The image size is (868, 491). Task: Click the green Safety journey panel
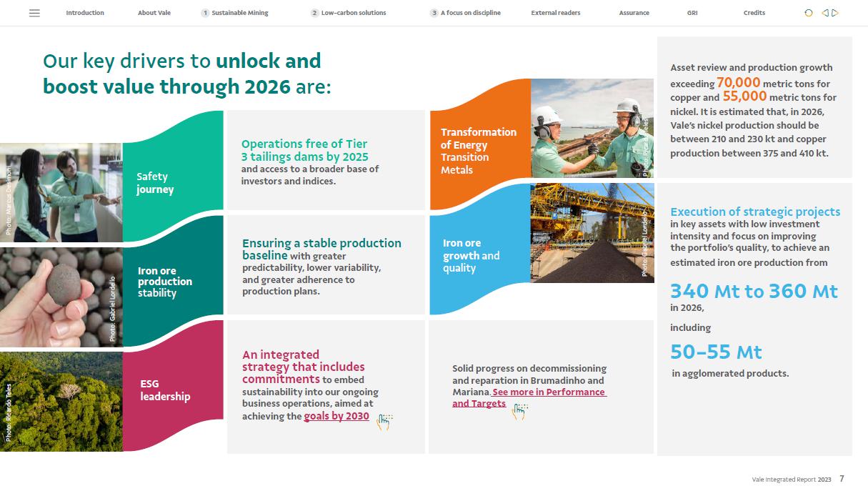coord(171,183)
